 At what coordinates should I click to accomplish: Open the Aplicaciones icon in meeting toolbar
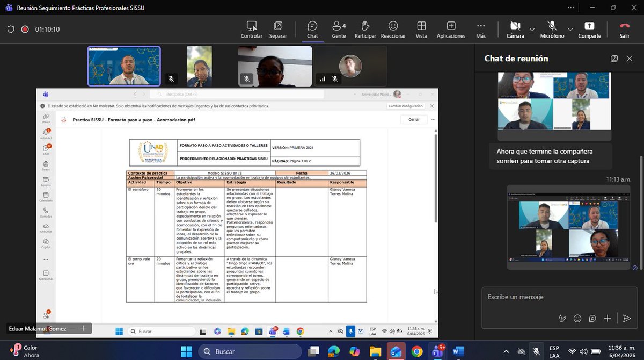pos(451,26)
